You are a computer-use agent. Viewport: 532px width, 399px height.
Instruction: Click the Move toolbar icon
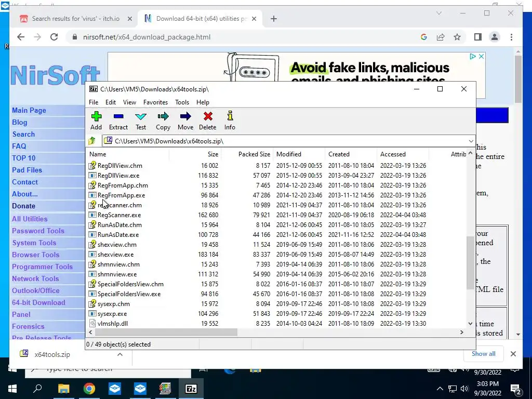[185, 121]
